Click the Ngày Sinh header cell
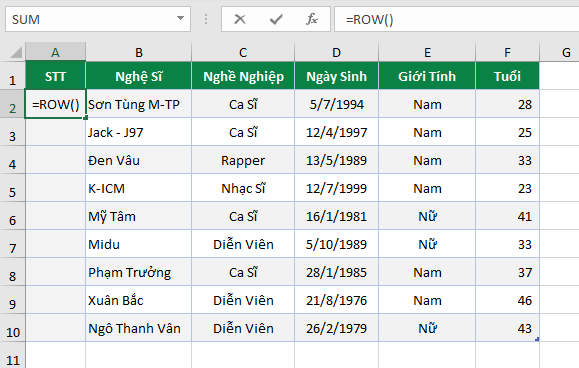579x368 pixels. (x=336, y=76)
